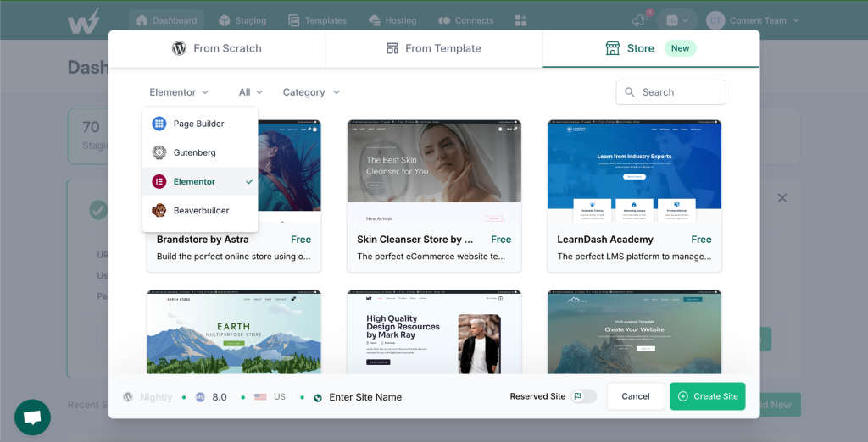Open Templates in top navigation
Viewport: 868px width, 442px height.
[x=317, y=20]
